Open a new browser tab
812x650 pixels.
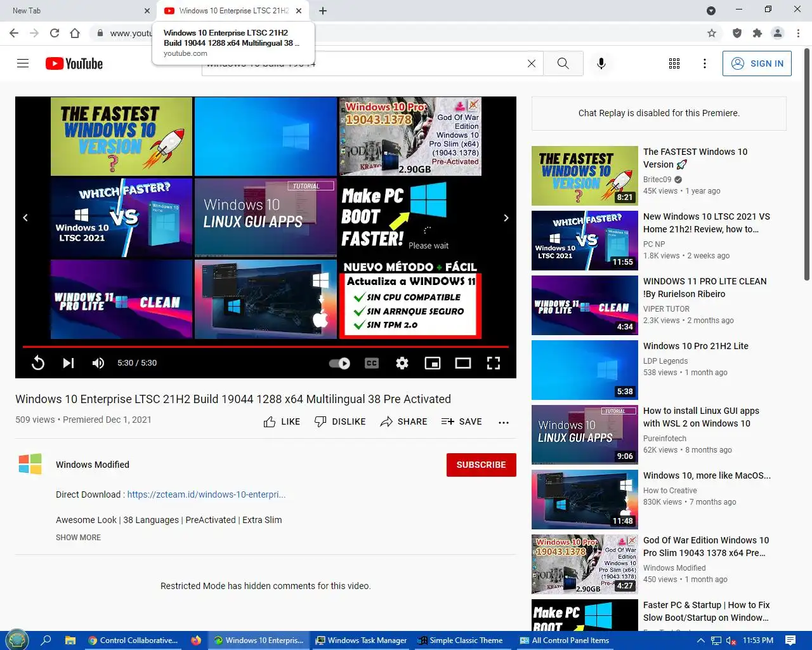[323, 11]
